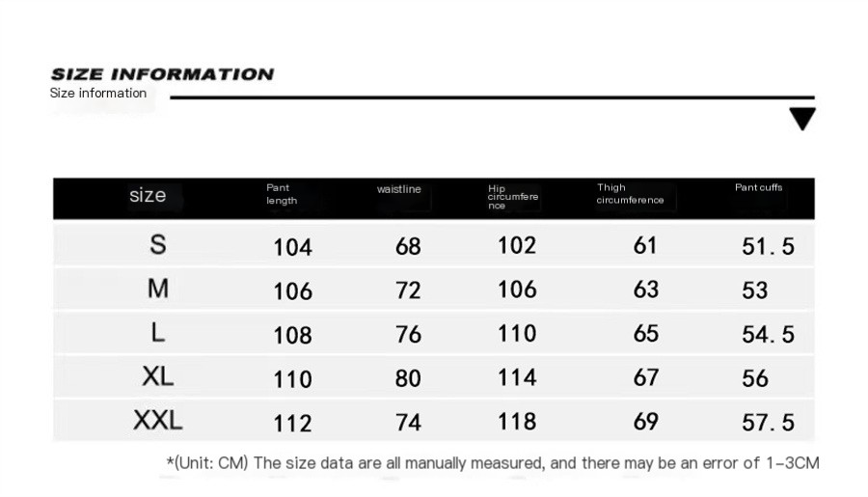868x497 pixels.
Task: Click pant length value 104
Action: point(293,247)
